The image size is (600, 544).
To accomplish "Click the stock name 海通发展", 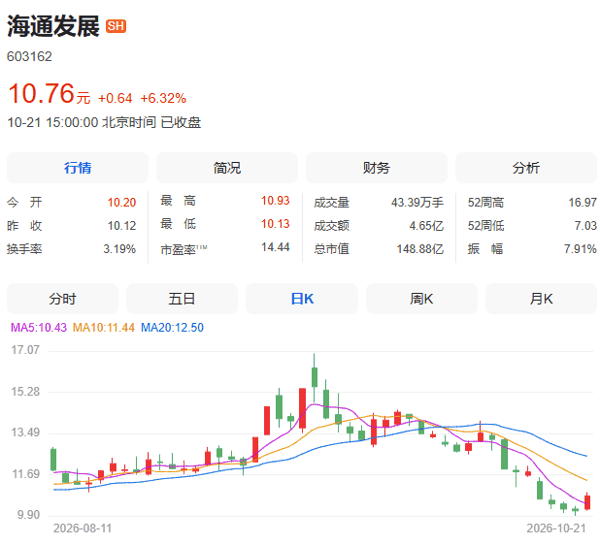I will (x=53, y=26).
